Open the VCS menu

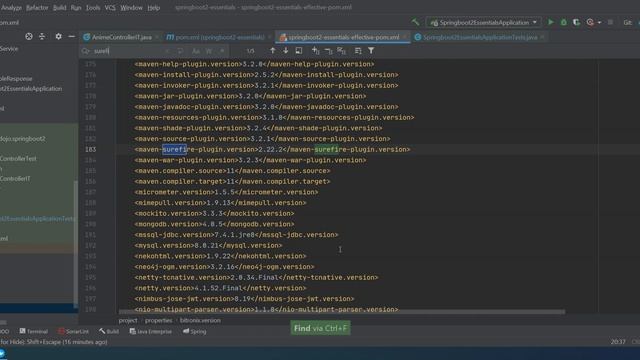(110, 8)
